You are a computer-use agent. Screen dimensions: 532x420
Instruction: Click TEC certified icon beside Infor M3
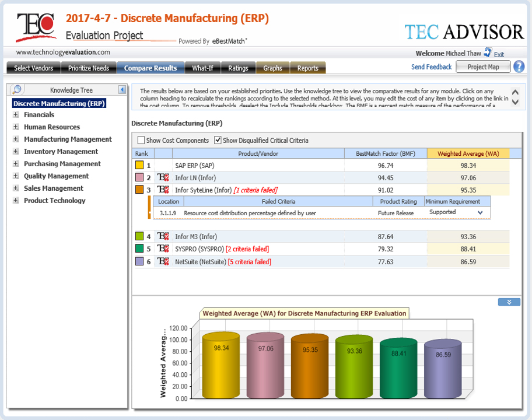(x=163, y=236)
